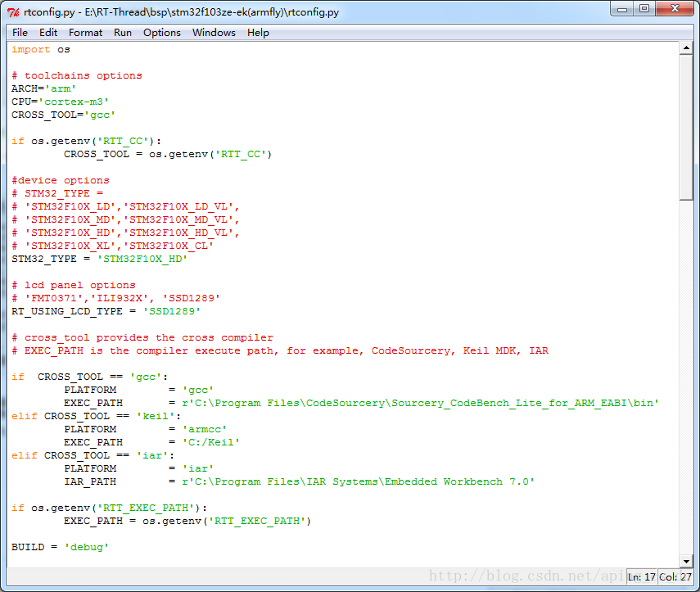Click the '# lcd panel options' comment
Screen dimensions: 700x592
[x=73, y=285]
